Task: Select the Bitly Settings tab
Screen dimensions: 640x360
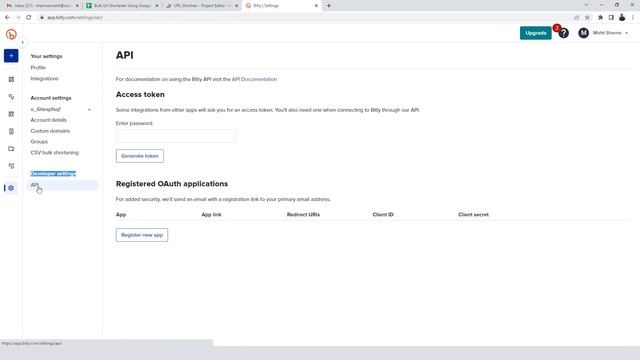Action: point(282,6)
